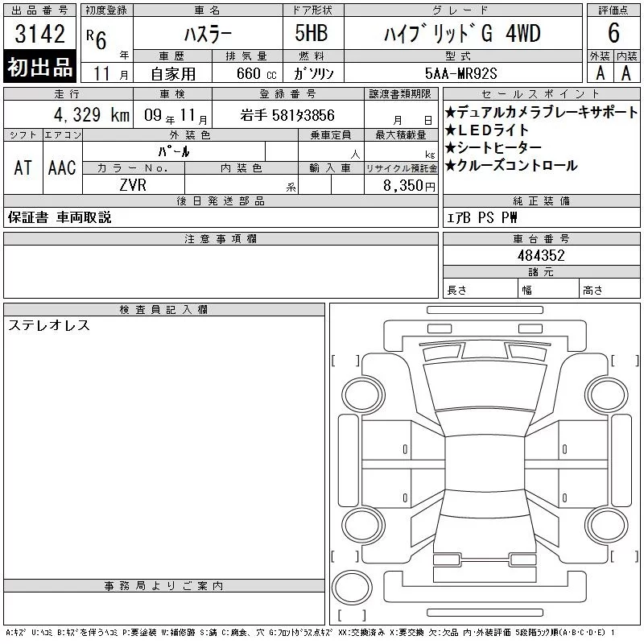
Task: Click 車台番号 header
Action: pyautogui.click(x=541, y=238)
